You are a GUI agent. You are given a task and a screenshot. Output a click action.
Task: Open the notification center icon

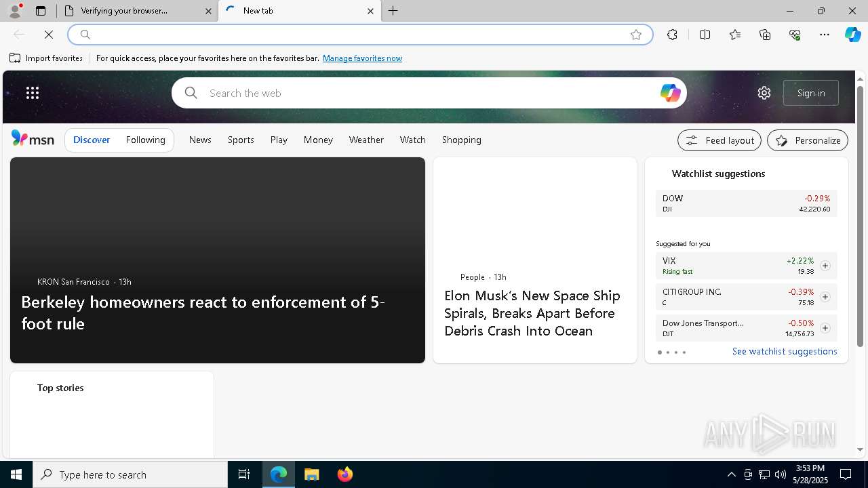[x=846, y=474]
